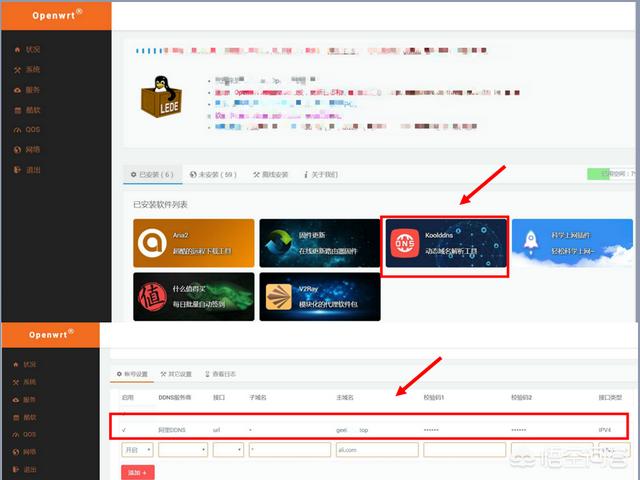The height and width of the screenshot is (480, 640).
Task: Click the LEDE penguin box logo
Action: point(161,97)
